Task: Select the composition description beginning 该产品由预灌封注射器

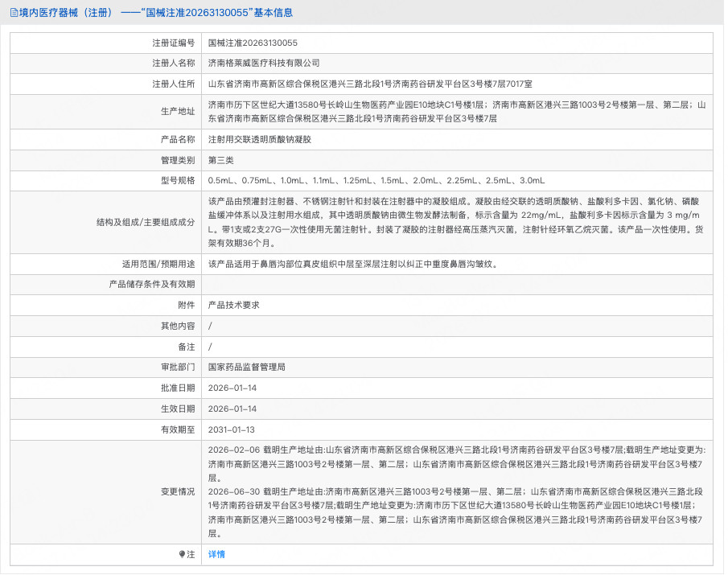Action: (456, 222)
